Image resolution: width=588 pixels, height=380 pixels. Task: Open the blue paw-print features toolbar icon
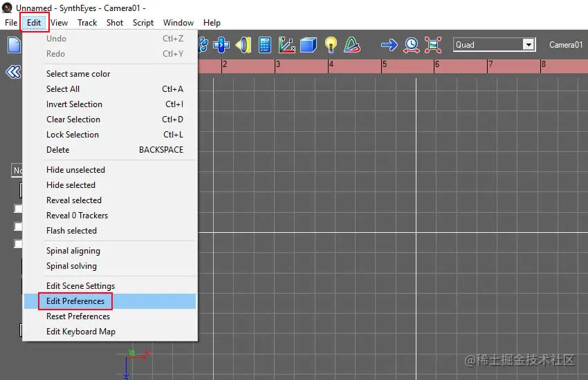click(203, 45)
